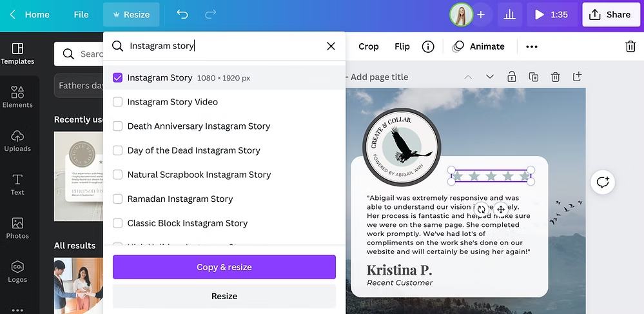This screenshot has width=644, height=314.
Task: Show more sidebar options (three dots)
Action: tap(17, 310)
